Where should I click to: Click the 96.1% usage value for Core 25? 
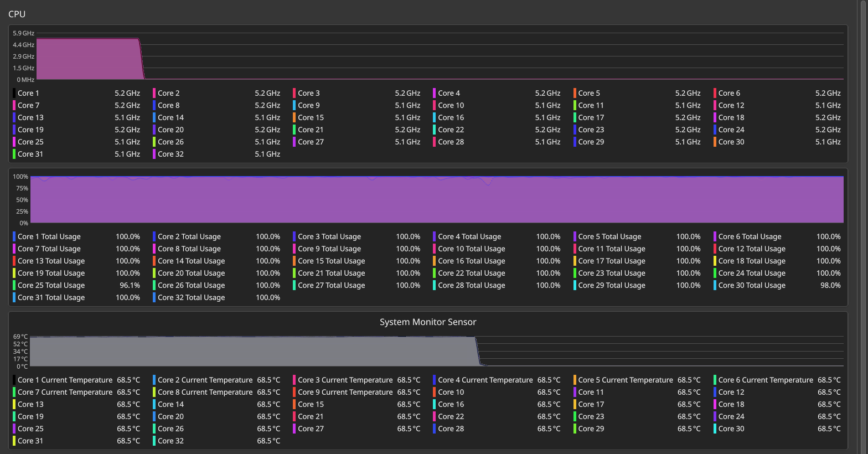(x=130, y=285)
